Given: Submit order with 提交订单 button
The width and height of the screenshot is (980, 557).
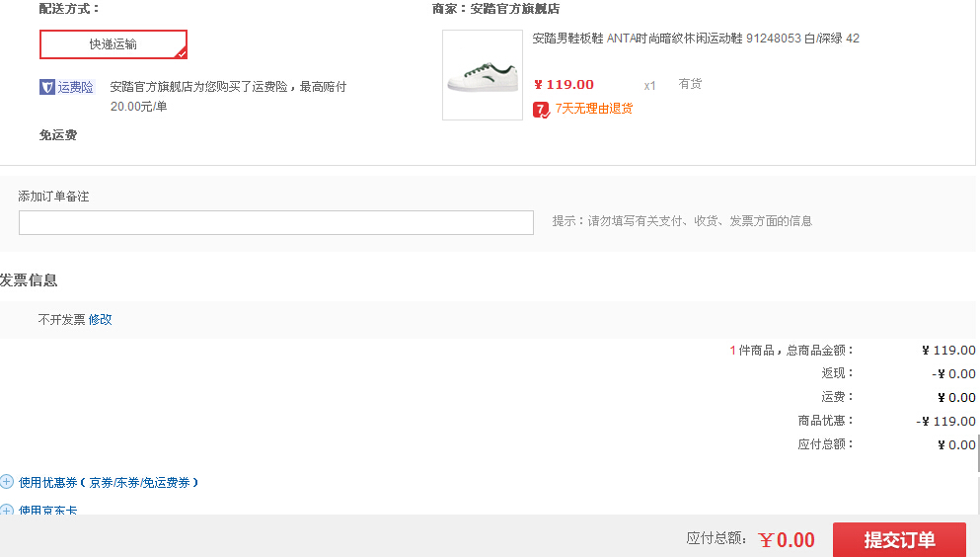Looking at the screenshot, I should [x=899, y=539].
